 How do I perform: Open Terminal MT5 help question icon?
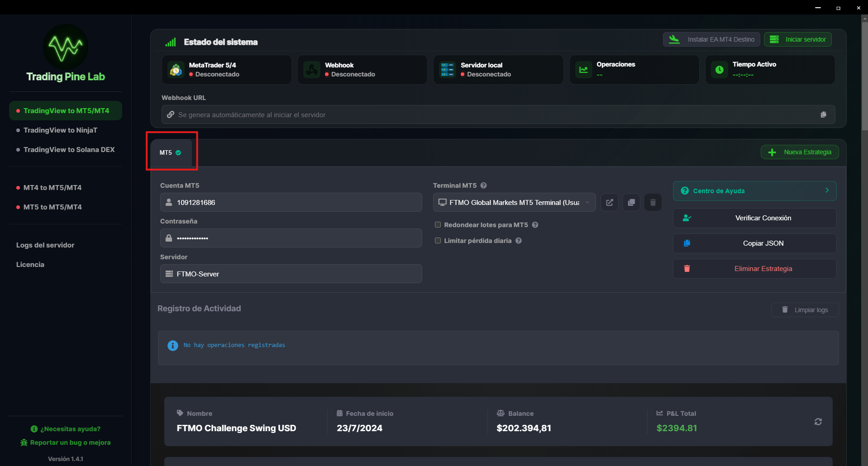(483, 185)
